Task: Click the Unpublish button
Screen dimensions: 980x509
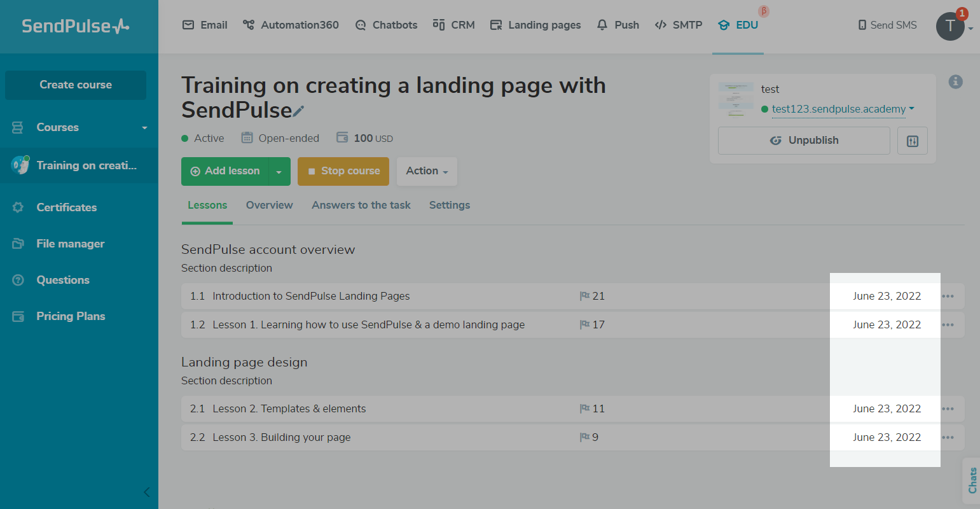Action: (803, 141)
